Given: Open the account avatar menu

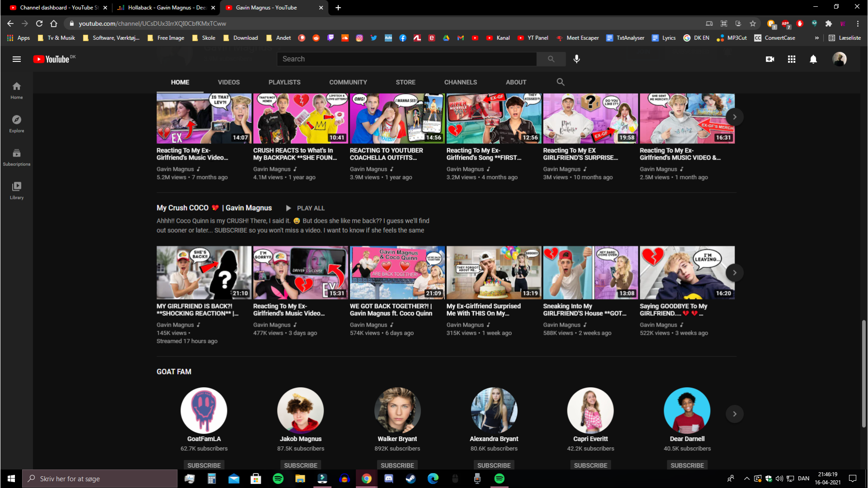Looking at the screenshot, I should click(840, 59).
